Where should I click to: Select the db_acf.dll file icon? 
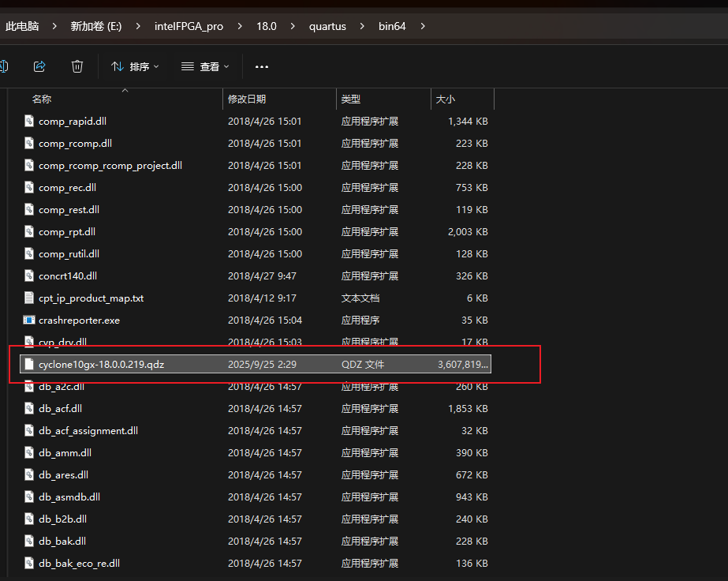pyautogui.click(x=28, y=408)
